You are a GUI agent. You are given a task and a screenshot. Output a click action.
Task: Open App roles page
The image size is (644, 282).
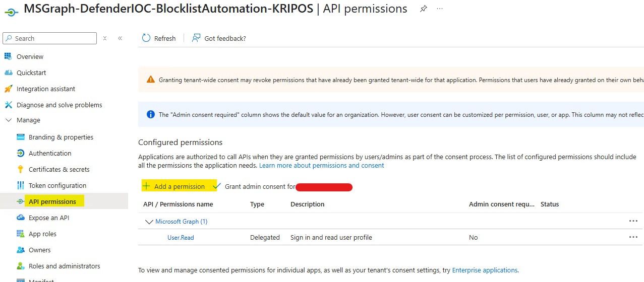point(42,234)
